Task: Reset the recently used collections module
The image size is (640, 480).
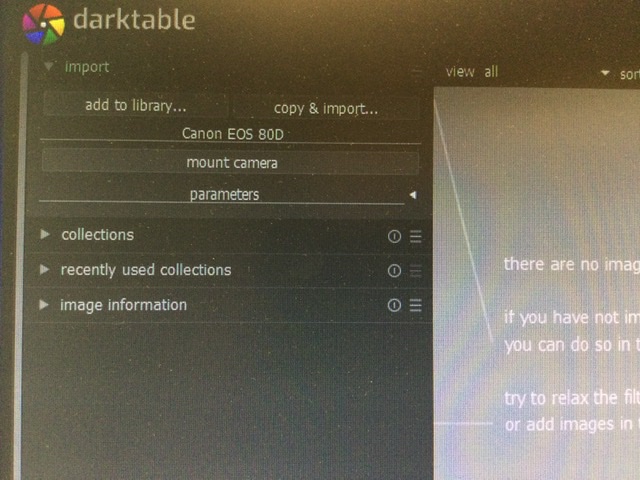Action: [x=394, y=271]
